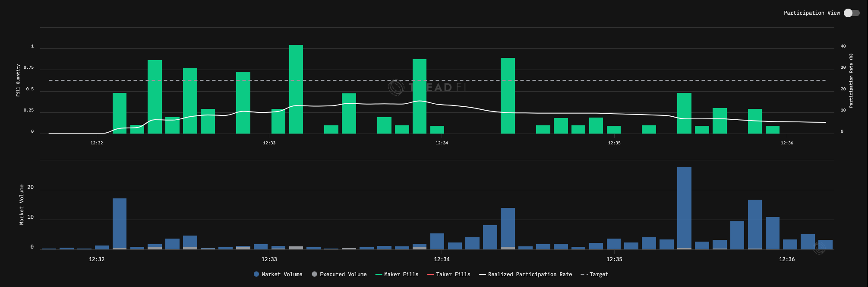Click the Target dashed line legend marker

(584, 274)
